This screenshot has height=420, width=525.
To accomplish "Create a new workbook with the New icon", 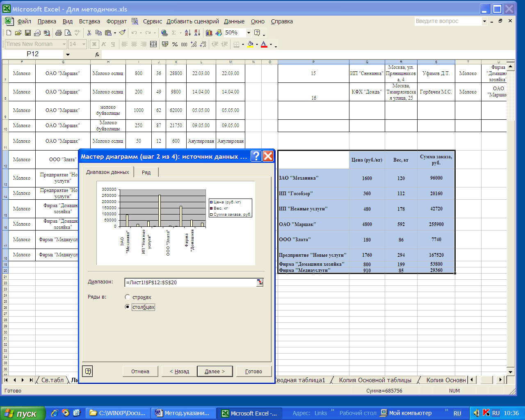I will (x=9, y=33).
